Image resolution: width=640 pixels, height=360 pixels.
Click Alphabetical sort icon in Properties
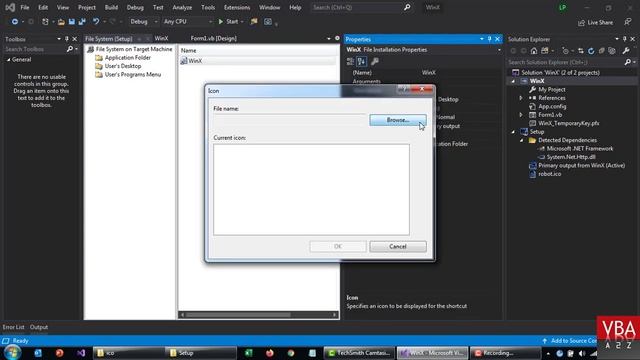[x=362, y=62]
